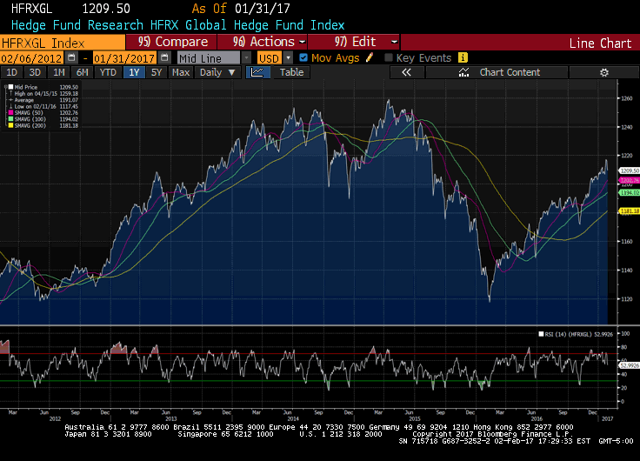640x461 pixels.
Task: Click the 1209.50 last price axis label
Action: click(x=629, y=171)
